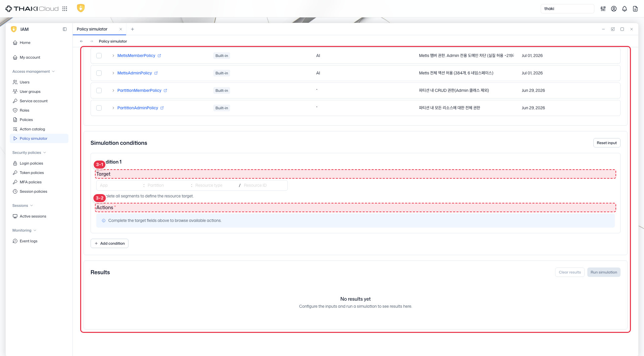Select the MetisMemberPolicy checkbox
Image resolution: width=644 pixels, height=356 pixels.
pyautogui.click(x=99, y=56)
